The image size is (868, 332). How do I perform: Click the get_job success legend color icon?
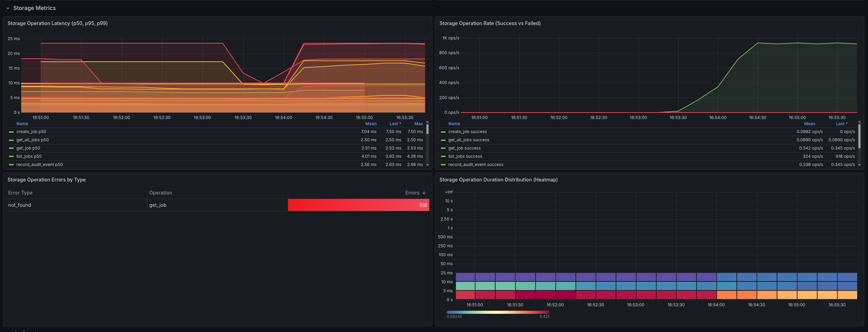(x=443, y=149)
